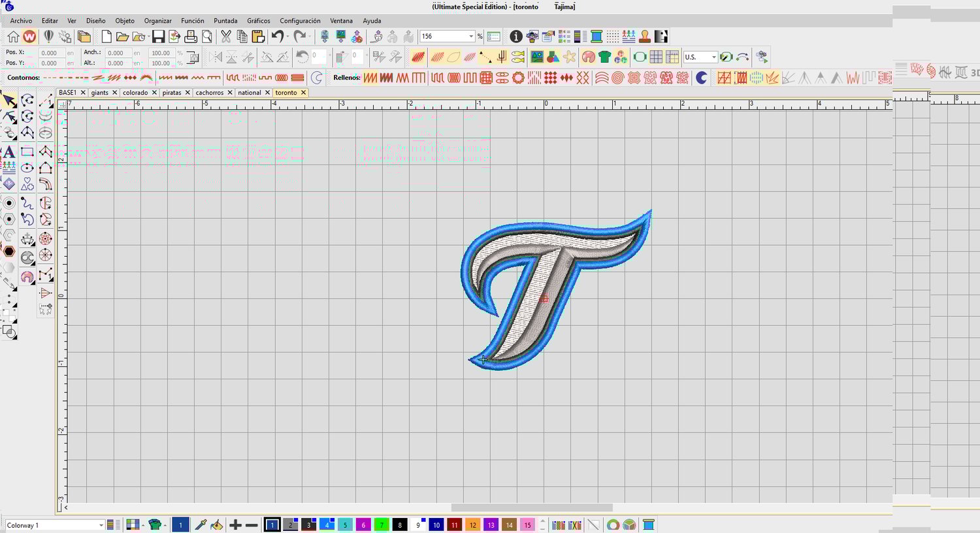Create a new blank design document
Image resolution: width=980 pixels, height=533 pixels.
point(106,37)
